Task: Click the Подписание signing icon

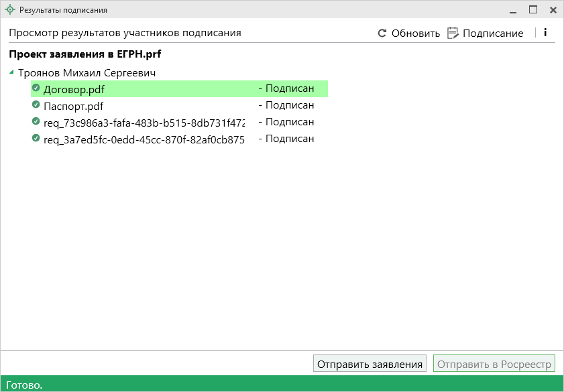Action: coord(453,33)
